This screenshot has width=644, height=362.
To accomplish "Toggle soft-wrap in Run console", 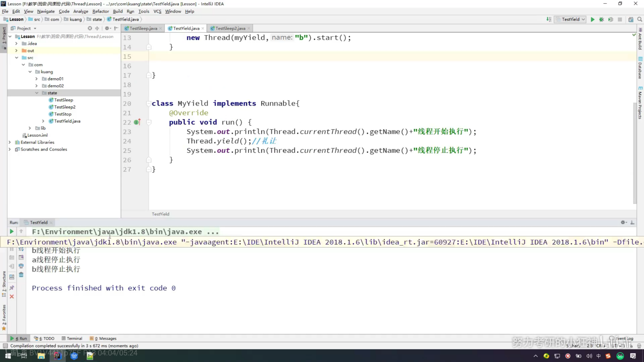I will tap(21, 249).
